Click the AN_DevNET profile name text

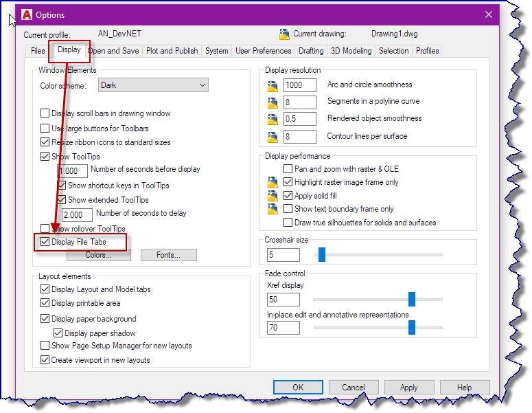tap(119, 34)
